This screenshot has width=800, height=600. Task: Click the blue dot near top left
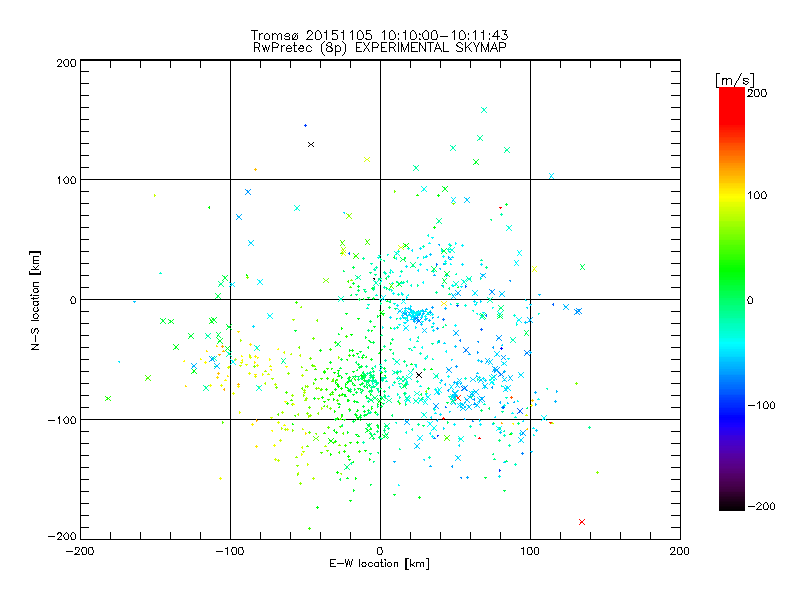click(306, 126)
